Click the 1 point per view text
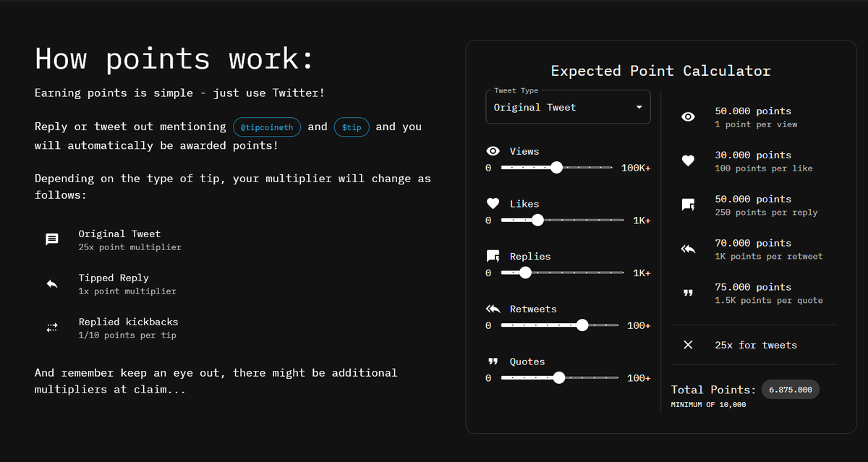Screen dimensions: 868x462 coord(756,124)
